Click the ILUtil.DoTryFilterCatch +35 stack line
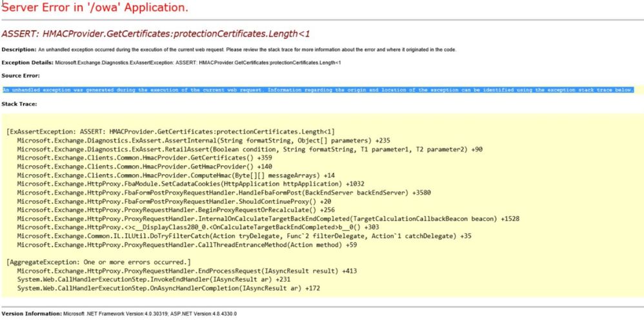The image size is (644, 327). (x=245, y=236)
